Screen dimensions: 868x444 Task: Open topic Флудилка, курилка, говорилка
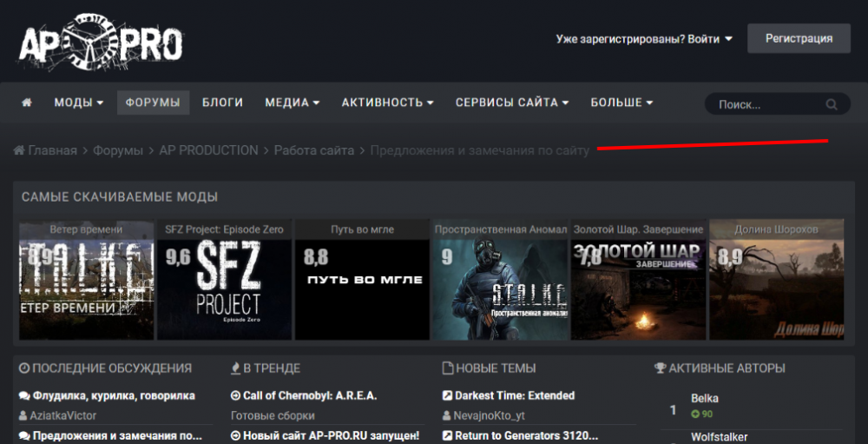click(114, 395)
